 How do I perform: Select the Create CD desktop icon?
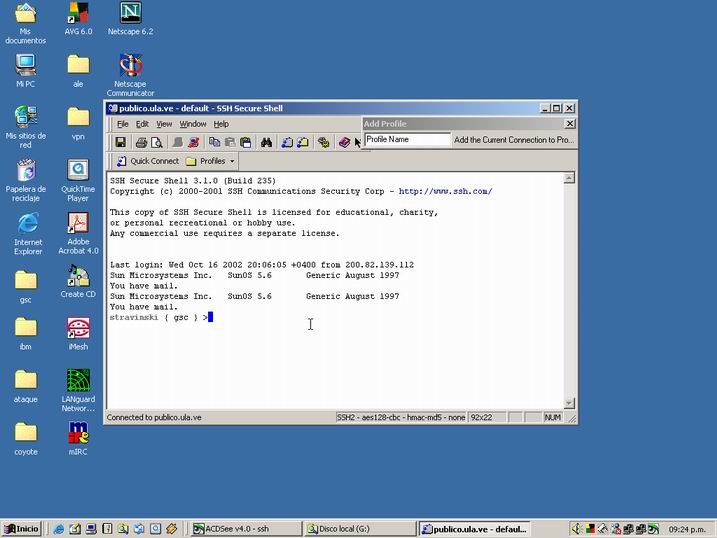click(78, 281)
